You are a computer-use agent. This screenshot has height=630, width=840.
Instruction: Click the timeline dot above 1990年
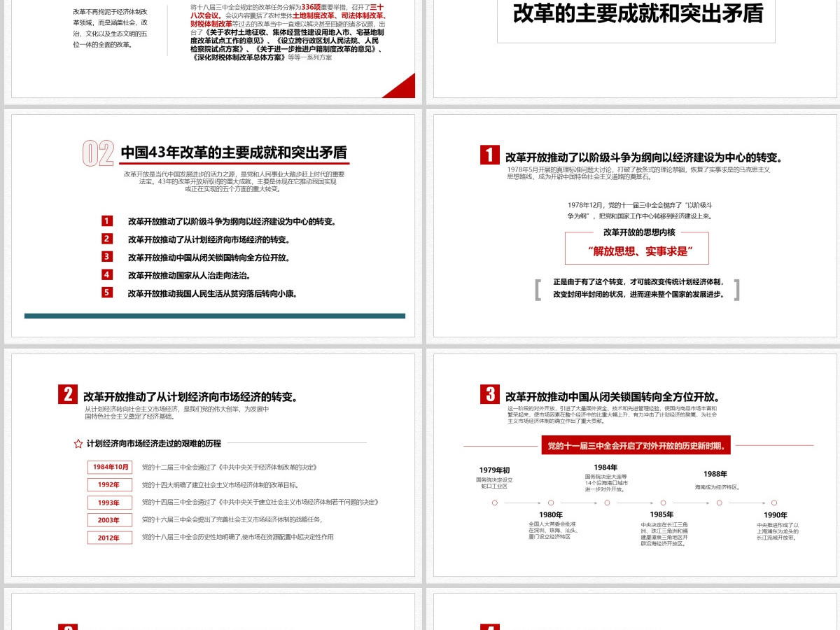tap(775, 503)
